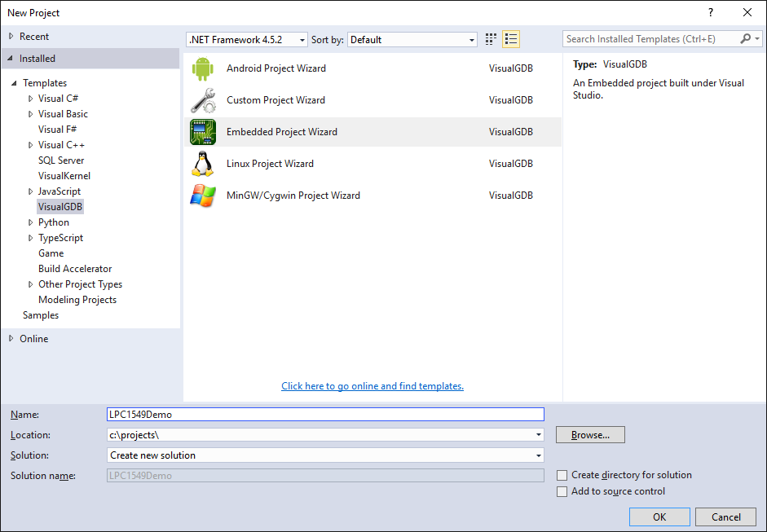Open the Solution combo box
Image resolution: width=767 pixels, height=532 pixels.
click(325, 455)
